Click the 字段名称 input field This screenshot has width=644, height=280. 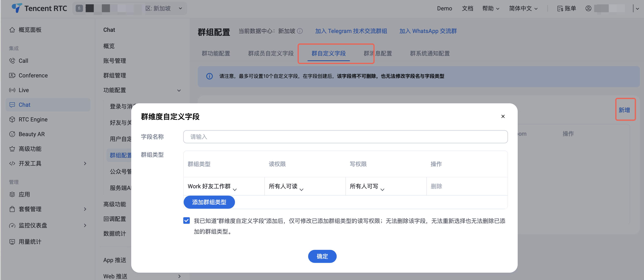pos(345,137)
